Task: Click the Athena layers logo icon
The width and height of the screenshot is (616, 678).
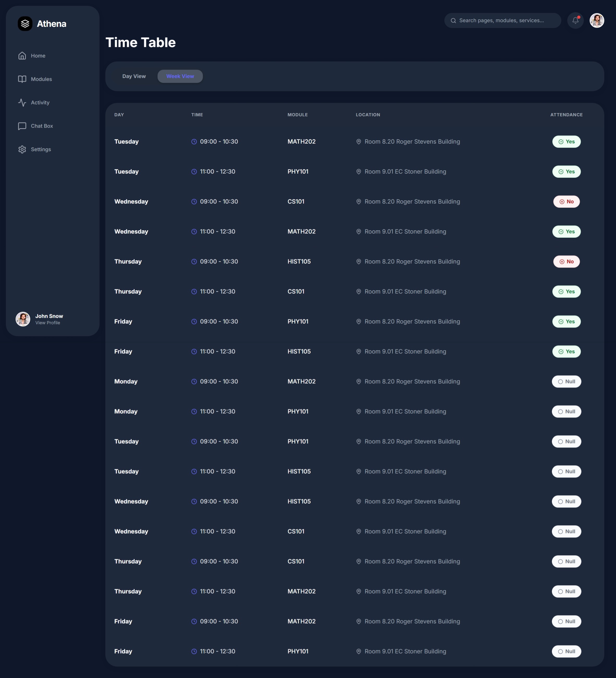Action: (25, 23)
